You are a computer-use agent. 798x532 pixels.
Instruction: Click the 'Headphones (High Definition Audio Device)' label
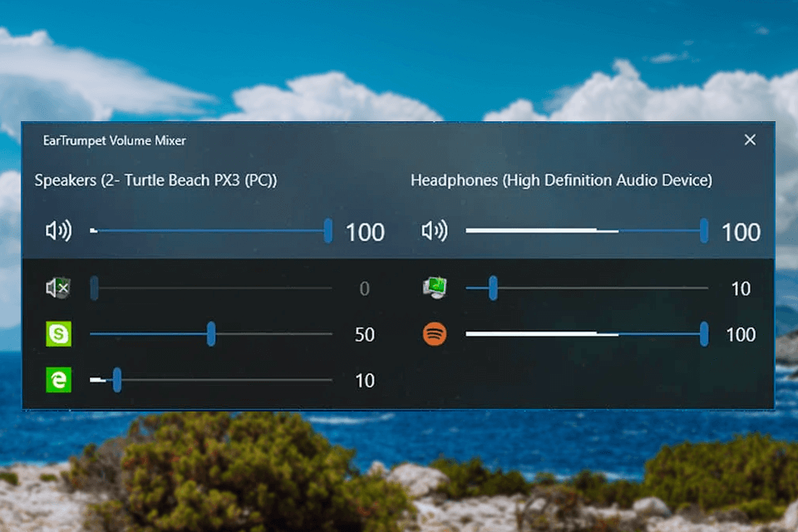click(x=561, y=180)
